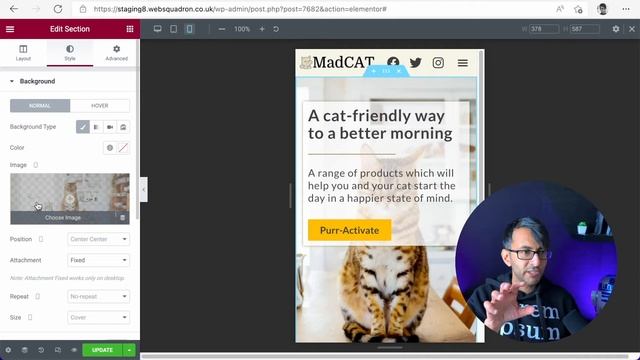The width and height of the screenshot is (640, 360).
Task: Open the Navigator layers icon
Action: coord(24,350)
